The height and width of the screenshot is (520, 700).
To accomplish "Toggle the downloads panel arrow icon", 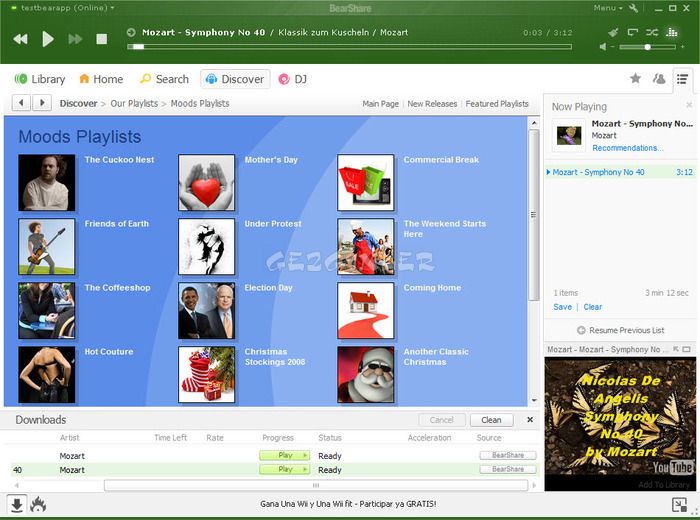I will (17, 505).
